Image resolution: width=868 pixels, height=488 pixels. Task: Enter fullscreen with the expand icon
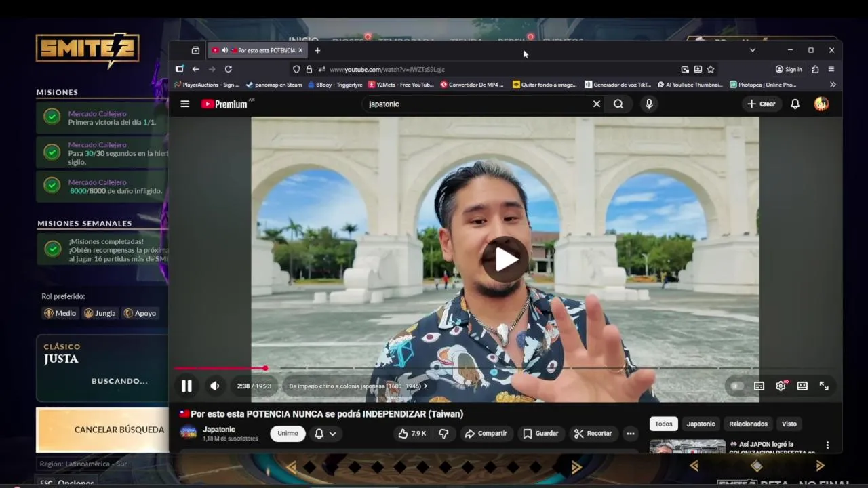pos(824,386)
